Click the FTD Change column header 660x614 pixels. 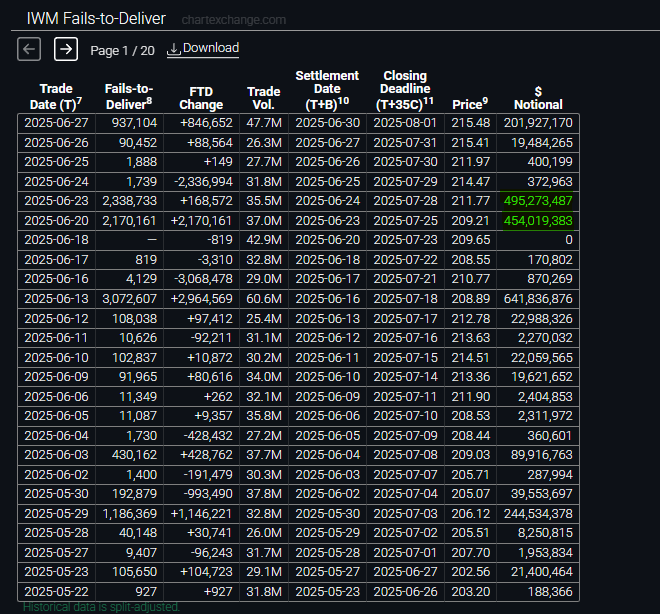click(x=201, y=98)
